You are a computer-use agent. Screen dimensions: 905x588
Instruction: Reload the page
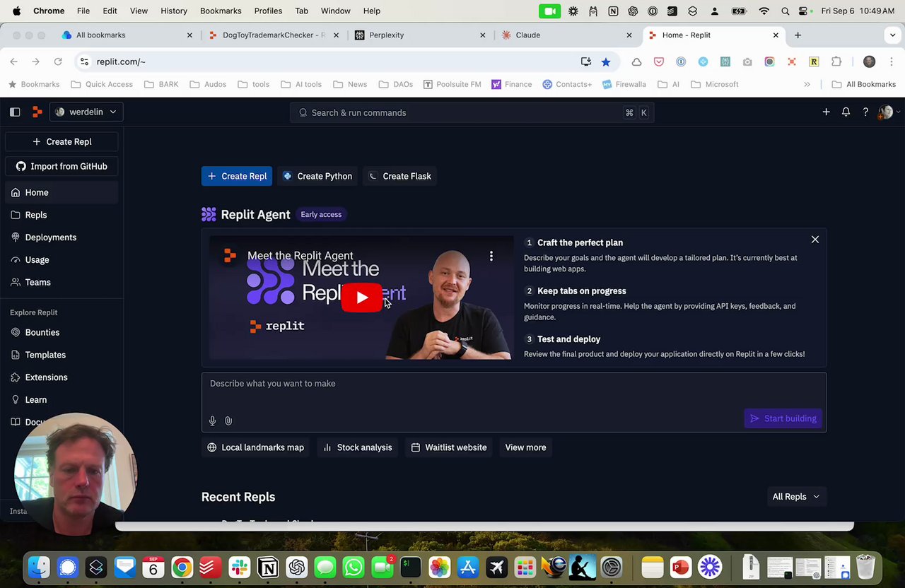point(58,61)
